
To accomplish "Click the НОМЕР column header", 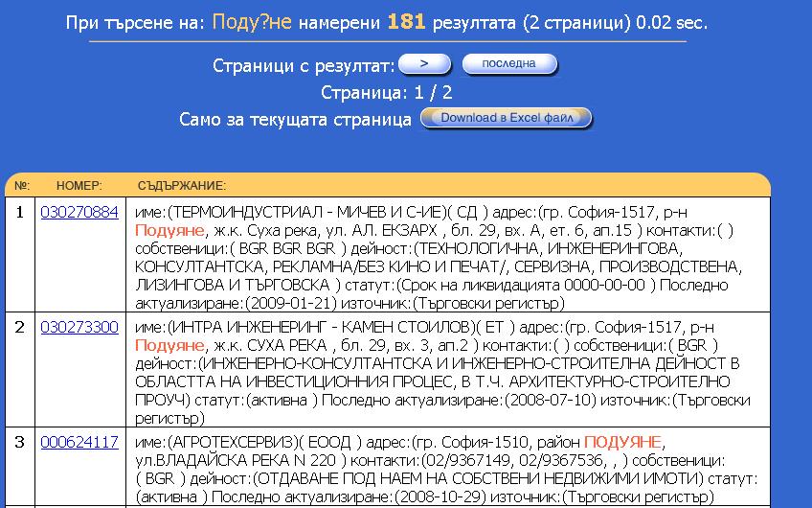I will point(79,186).
